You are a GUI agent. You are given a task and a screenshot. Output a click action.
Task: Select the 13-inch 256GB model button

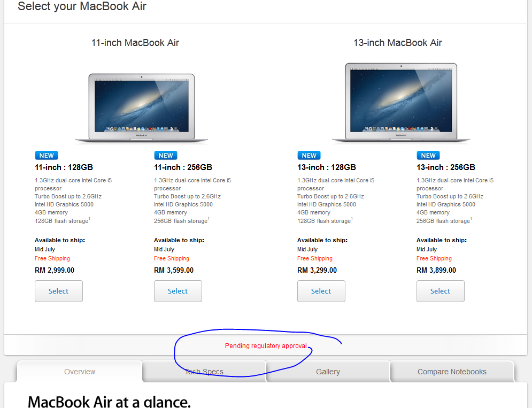pyautogui.click(x=441, y=291)
